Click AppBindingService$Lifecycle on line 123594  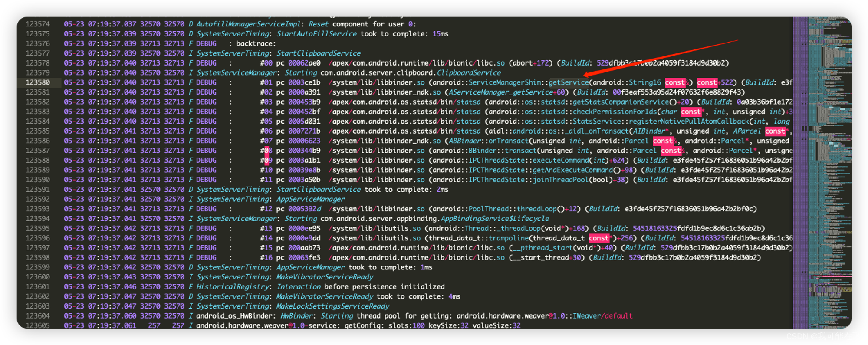[x=495, y=219]
